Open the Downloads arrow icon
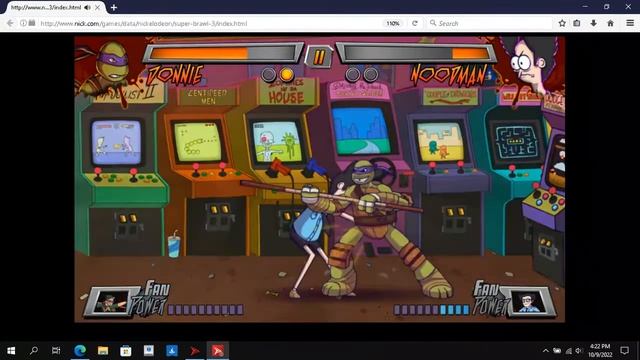Viewport: 640px width, 360px height. tap(593, 23)
